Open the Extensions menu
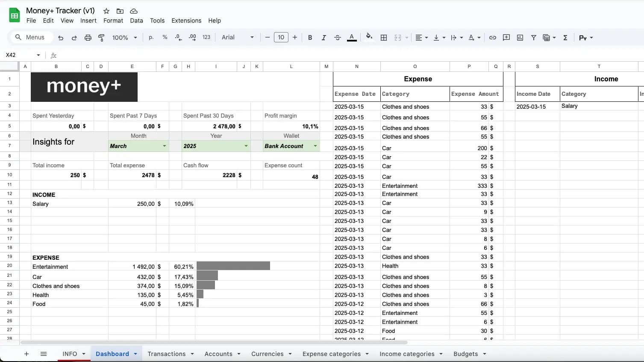The width and height of the screenshot is (644, 362). pyautogui.click(x=186, y=21)
